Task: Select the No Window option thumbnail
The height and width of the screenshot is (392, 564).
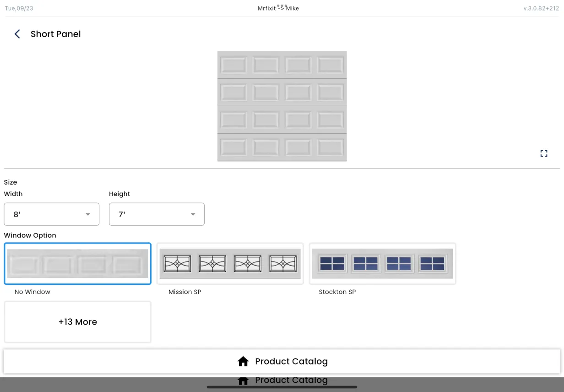Action: pos(78,264)
